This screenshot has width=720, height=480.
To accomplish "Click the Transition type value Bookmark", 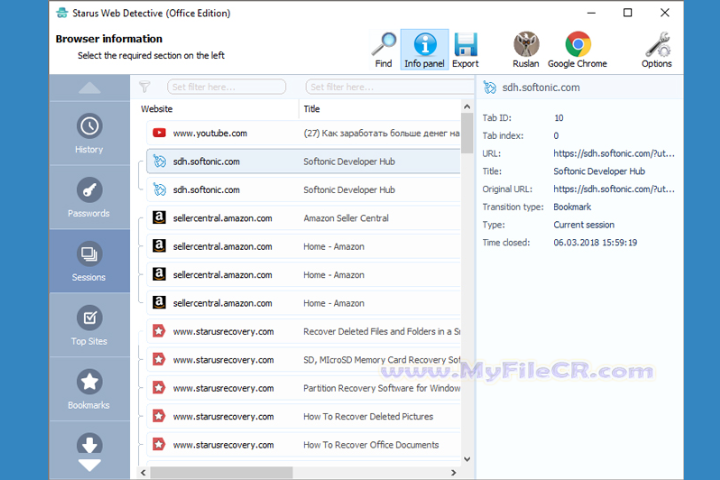I will click(572, 207).
